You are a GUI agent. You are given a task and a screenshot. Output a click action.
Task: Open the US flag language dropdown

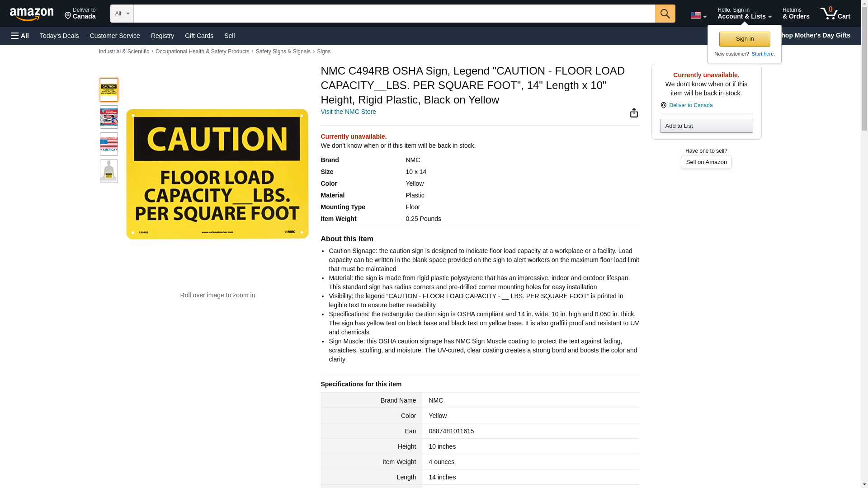click(698, 15)
